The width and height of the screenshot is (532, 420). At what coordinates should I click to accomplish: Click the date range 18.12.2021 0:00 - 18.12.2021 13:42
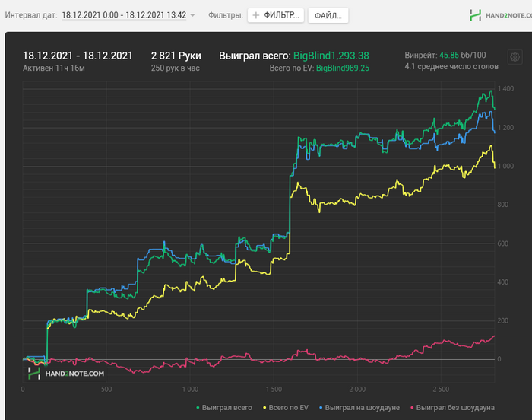tap(124, 15)
